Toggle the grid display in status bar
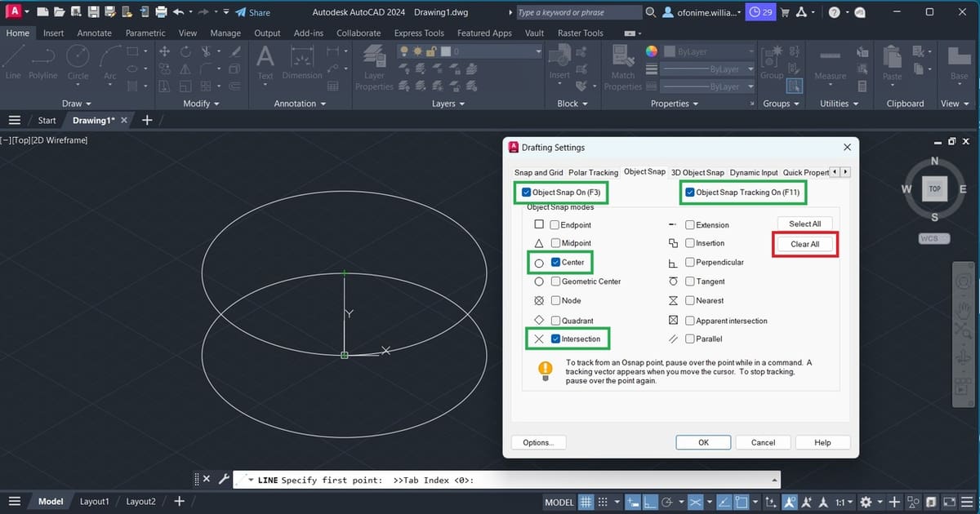The height and width of the screenshot is (514, 980). point(586,502)
